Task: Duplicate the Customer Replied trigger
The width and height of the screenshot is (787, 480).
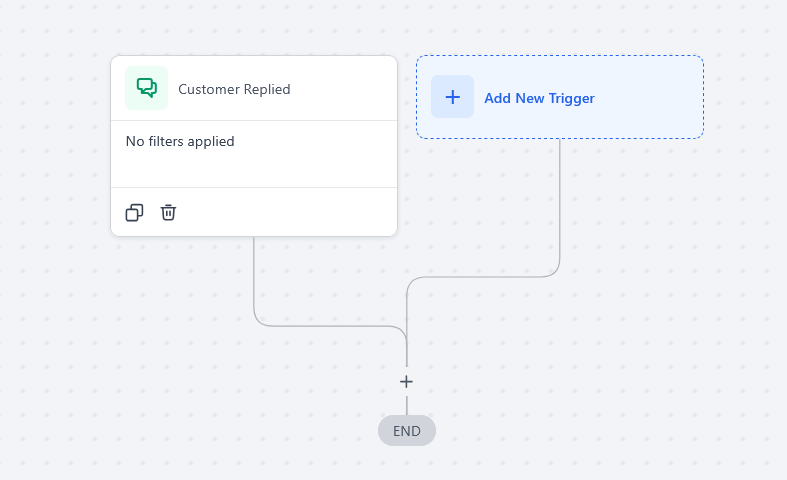Action: tap(134, 212)
